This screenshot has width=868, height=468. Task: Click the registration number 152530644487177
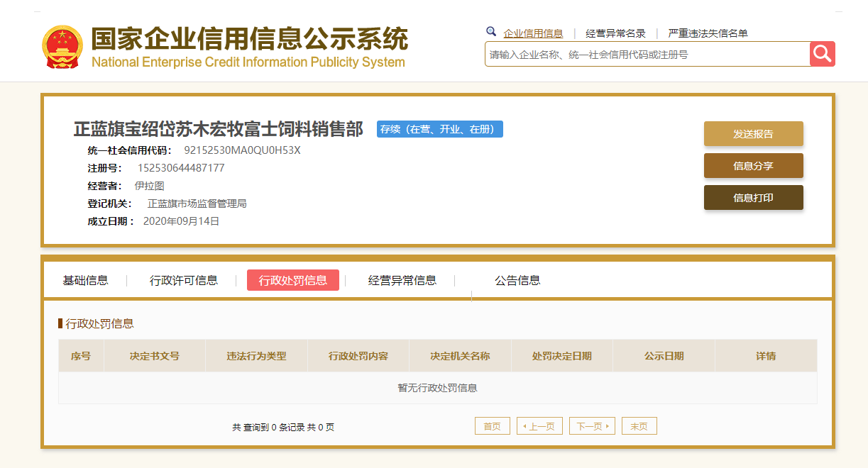181,168
